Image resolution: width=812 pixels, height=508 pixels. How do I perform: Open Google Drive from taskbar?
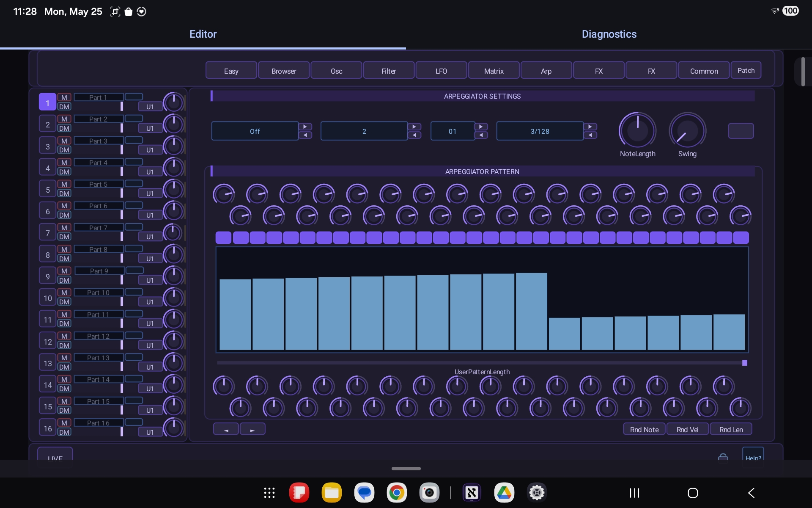504,493
